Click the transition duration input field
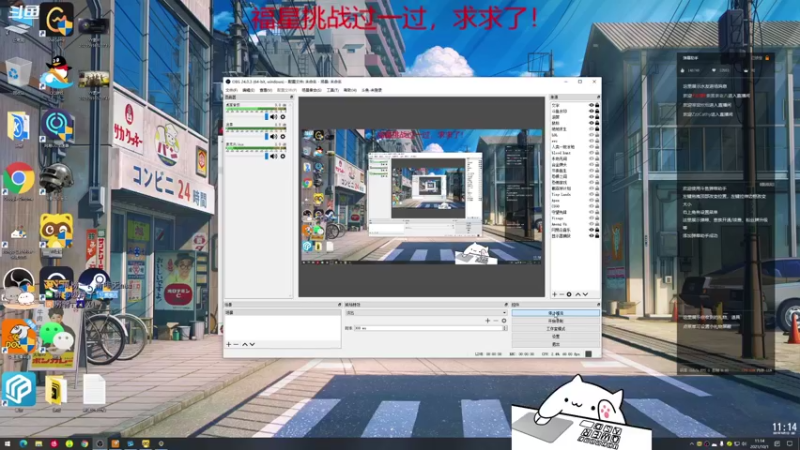 tap(428, 328)
